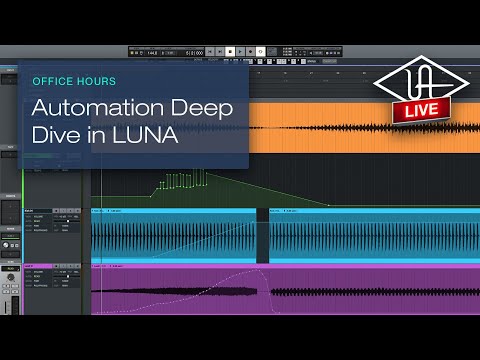Screen dimensions: 480x360
Task: Select the purple track name field
Action: click(38, 266)
